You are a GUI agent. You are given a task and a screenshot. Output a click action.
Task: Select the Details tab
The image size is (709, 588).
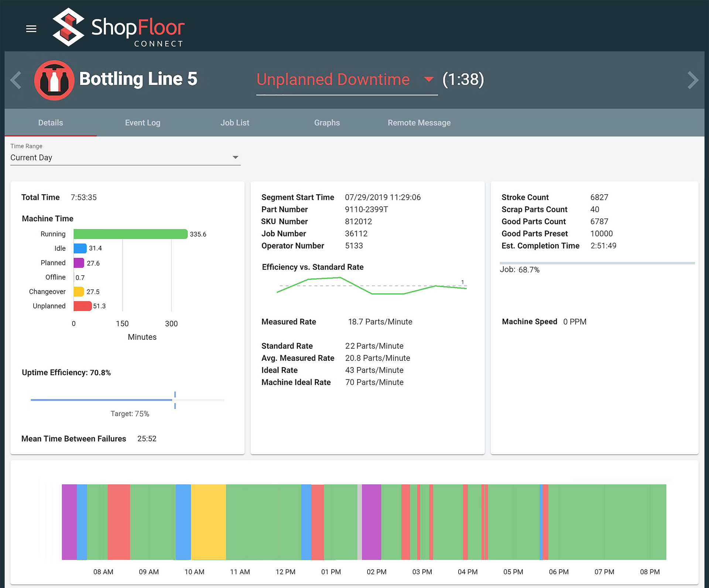pos(51,123)
